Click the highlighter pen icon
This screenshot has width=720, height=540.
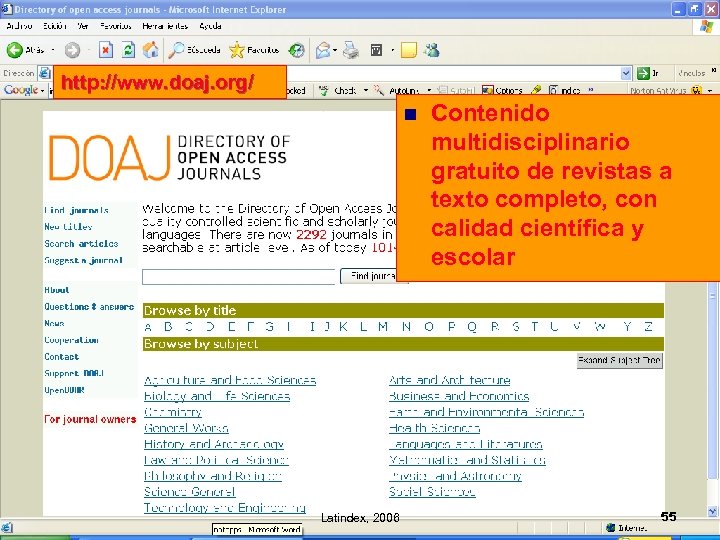(535, 90)
